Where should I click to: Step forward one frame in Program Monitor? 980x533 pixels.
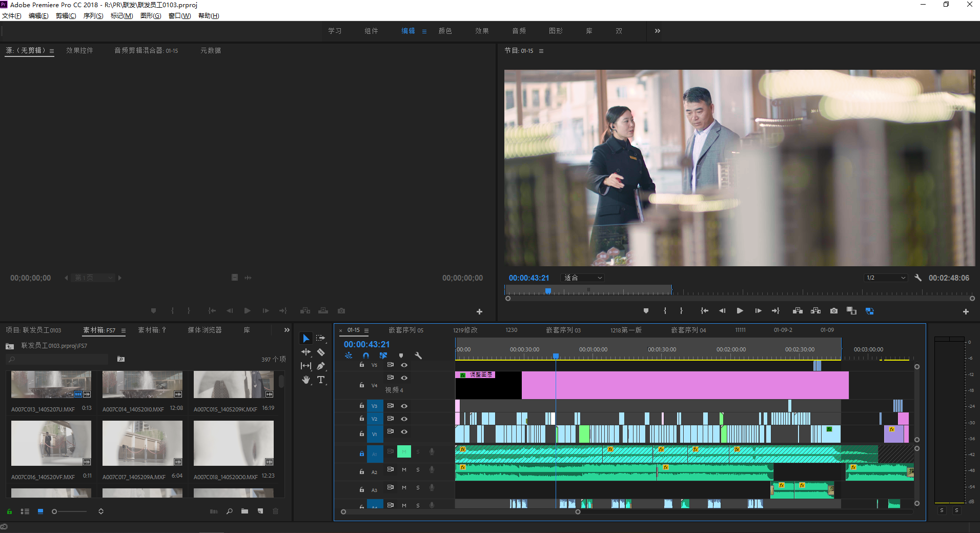tap(758, 311)
